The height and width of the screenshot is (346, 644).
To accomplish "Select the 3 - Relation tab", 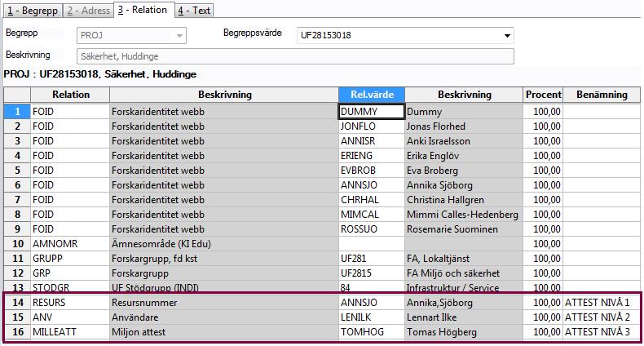I will pyautogui.click(x=143, y=10).
